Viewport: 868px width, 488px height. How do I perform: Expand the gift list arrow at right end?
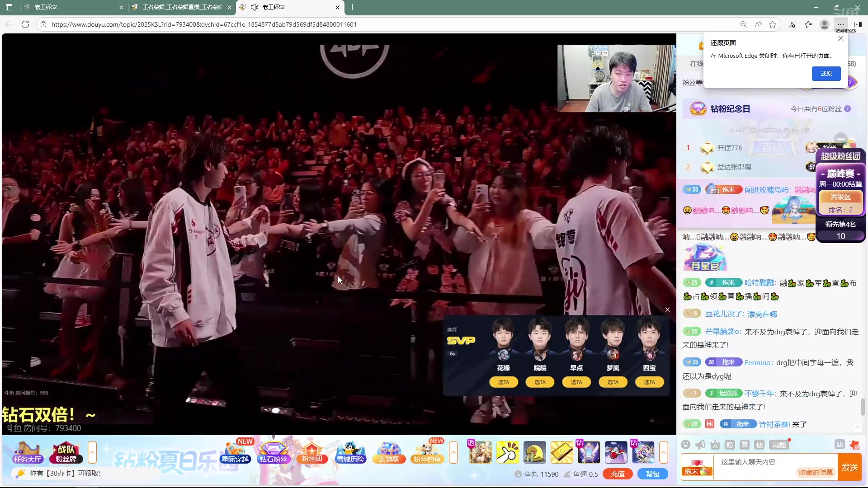(664, 452)
